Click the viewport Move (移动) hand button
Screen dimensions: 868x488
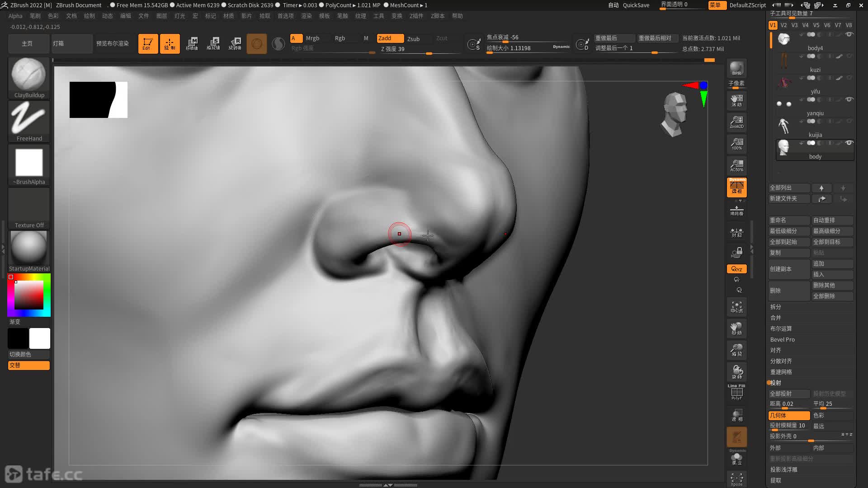tap(737, 329)
